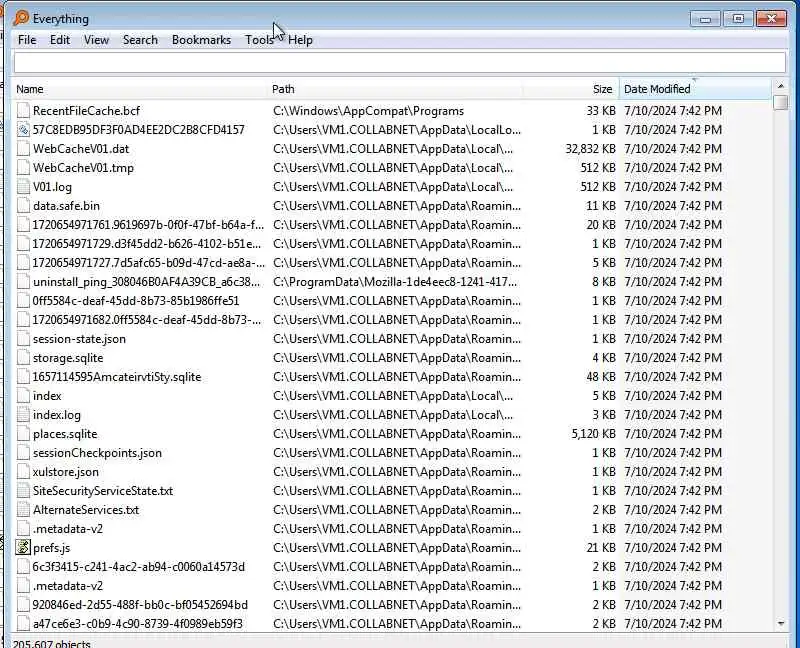Viewport: 800px width, 648px height.
Task: Open the Search menu
Action: point(140,40)
